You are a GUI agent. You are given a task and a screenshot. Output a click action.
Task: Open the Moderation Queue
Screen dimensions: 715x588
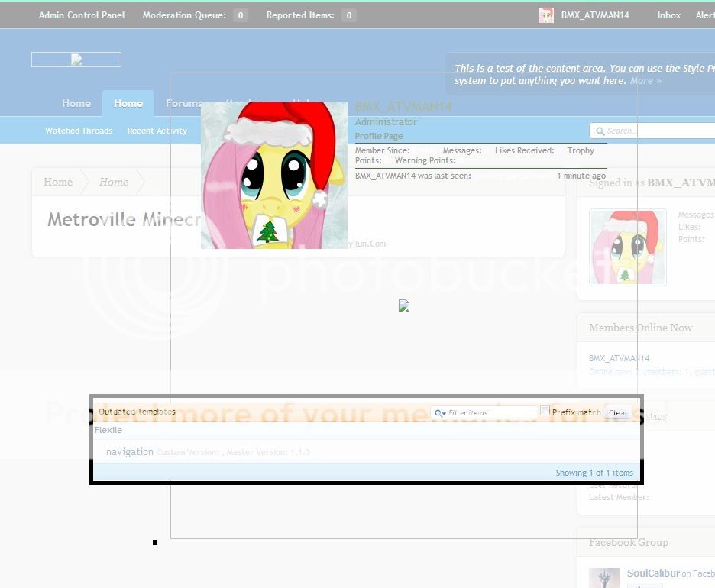click(184, 15)
